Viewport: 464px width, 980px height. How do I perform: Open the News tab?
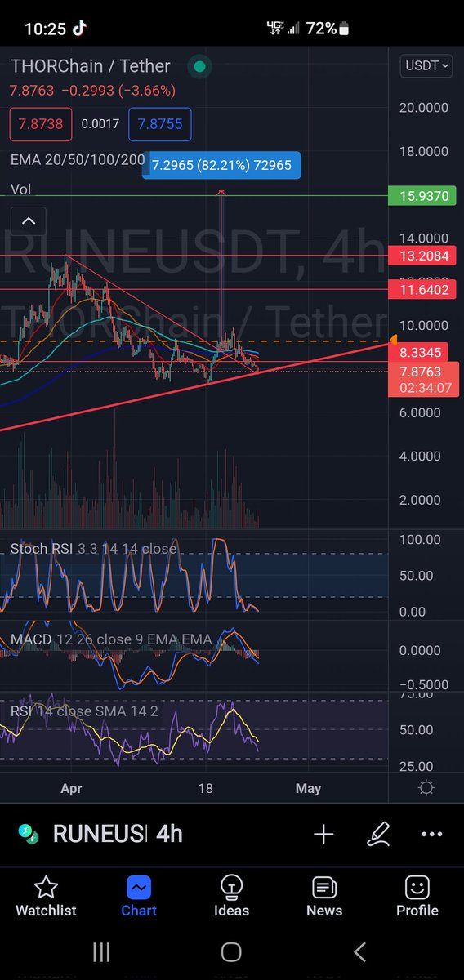tap(324, 897)
